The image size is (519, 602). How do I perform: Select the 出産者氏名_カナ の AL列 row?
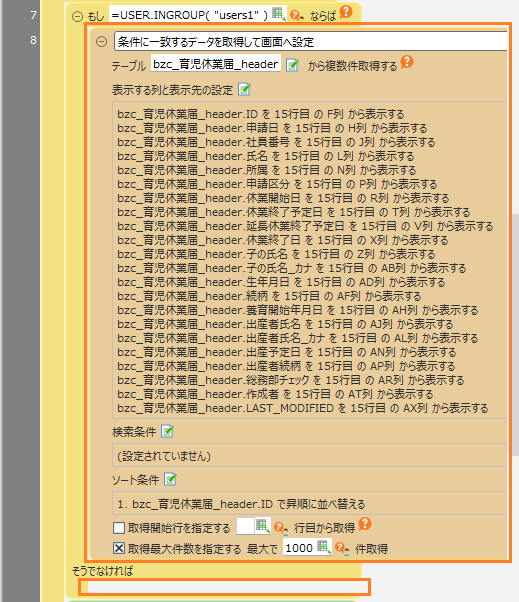[x=298, y=338]
